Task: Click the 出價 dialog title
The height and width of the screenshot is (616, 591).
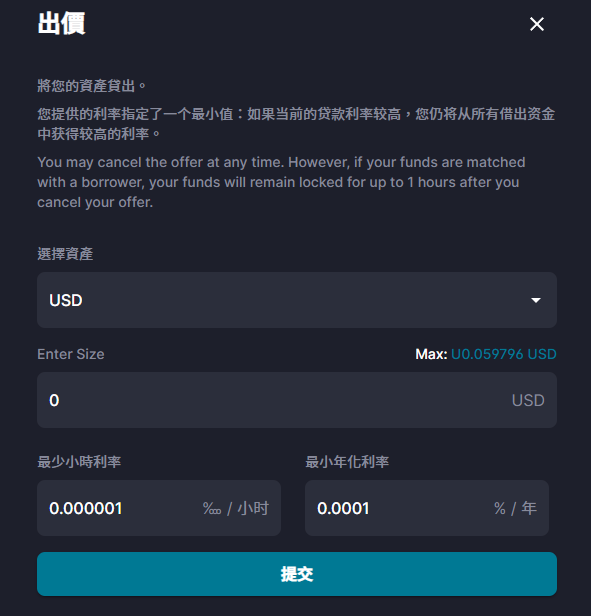Action: pos(61,24)
